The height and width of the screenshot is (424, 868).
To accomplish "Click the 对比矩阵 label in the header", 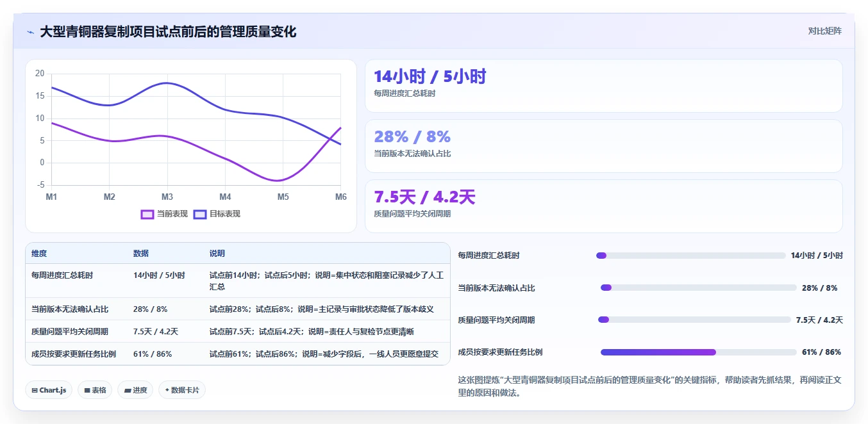I will (824, 31).
